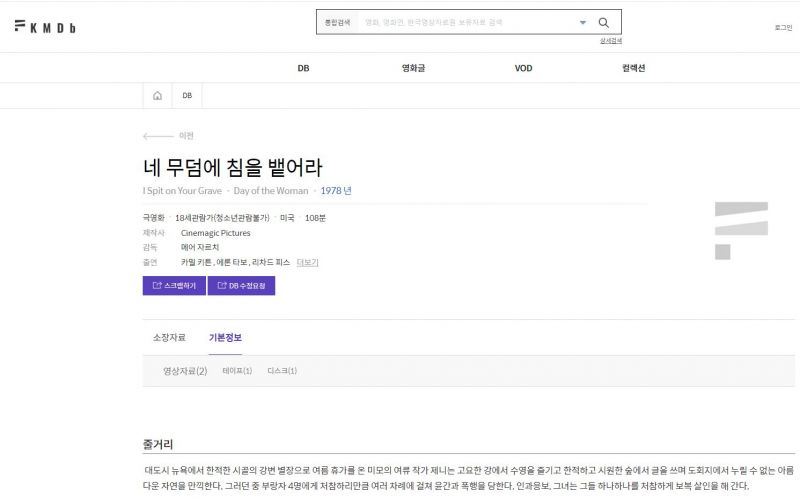Go to home via house icon
Screen dimensions: 800x498
[x=157, y=96]
